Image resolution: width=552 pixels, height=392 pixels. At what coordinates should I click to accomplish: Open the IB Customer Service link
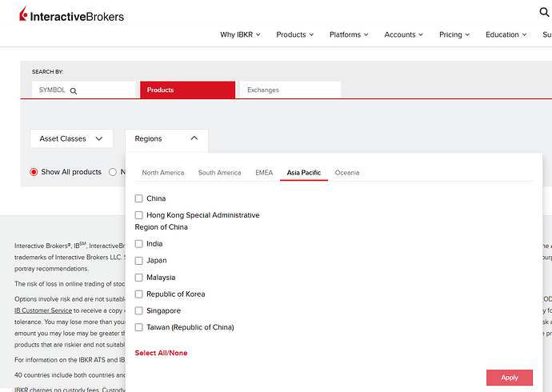click(x=43, y=310)
